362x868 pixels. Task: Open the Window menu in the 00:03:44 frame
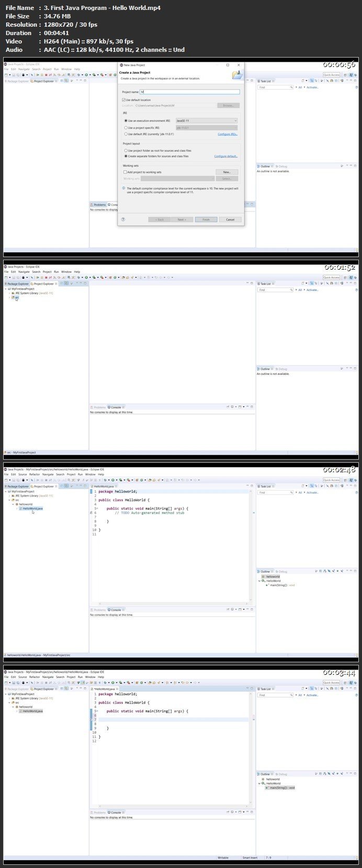coord(90,677)
